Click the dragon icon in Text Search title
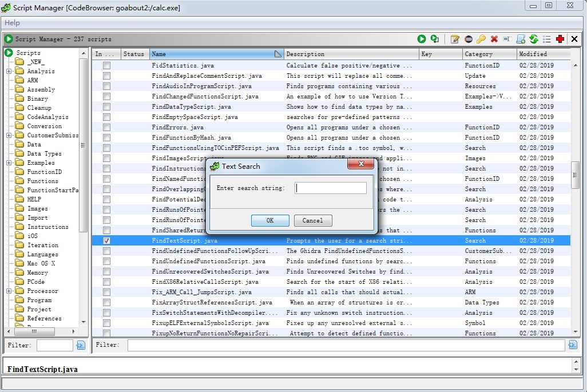The height and width of the screenshot is (392, 587). tap(215, 166)
